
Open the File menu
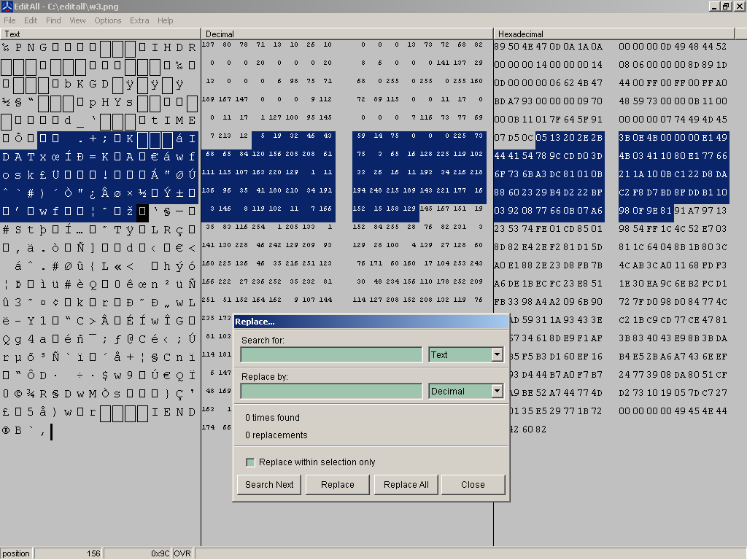[9, 20]
